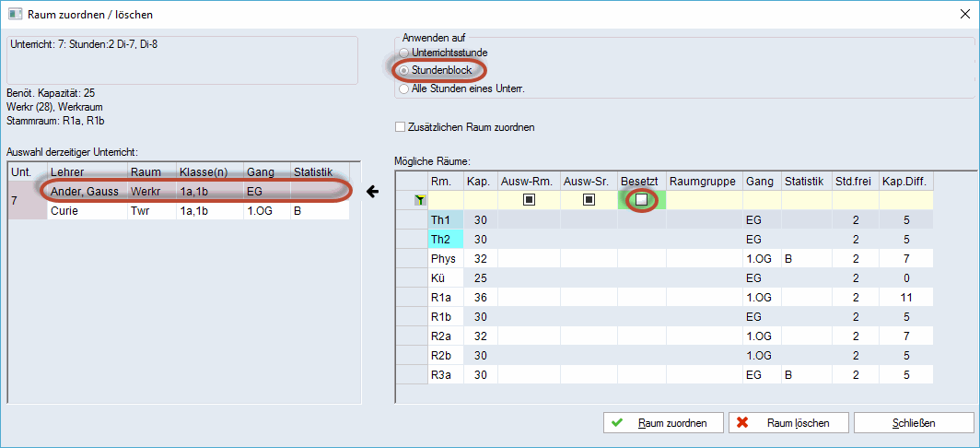Select room Th2 in the rooms list
The width and height of the screenshot is (980, 448).
point(444,239)
